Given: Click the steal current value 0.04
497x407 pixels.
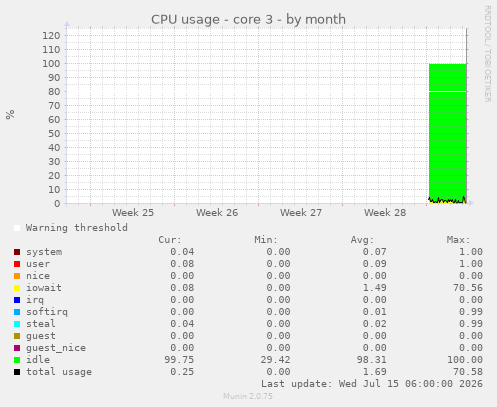Looking at the screenshot, I should pyautogui.click(x=182, y=324).
